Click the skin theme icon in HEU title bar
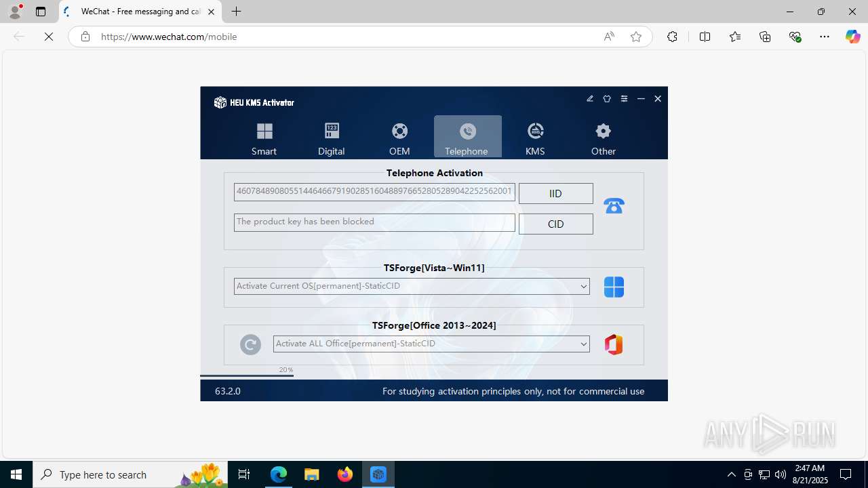 pos(607,99)
